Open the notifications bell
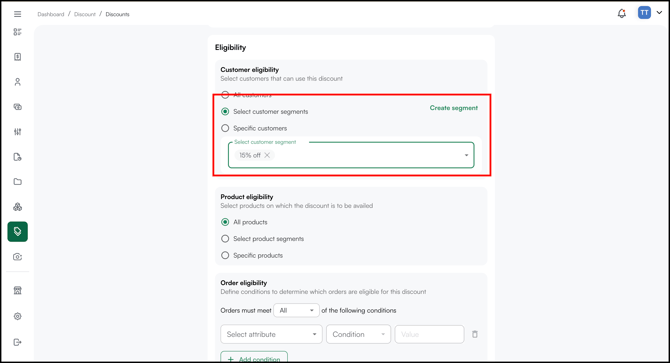Viewport: 670px width, 363px height. pyautogui.click(x=622, y=13)
